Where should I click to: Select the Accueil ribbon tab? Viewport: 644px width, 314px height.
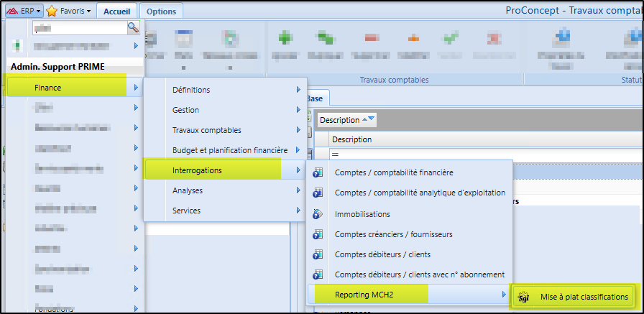tap(116, 11)
